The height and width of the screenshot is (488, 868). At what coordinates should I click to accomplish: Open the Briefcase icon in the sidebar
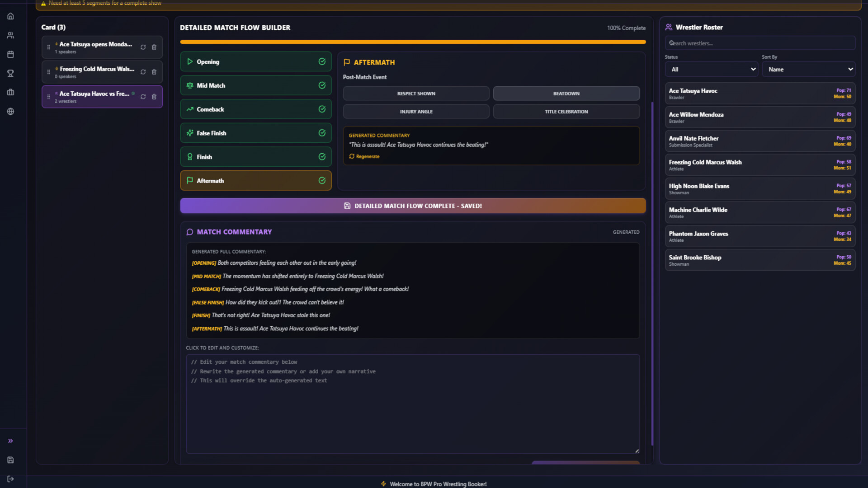pos(10,92)
